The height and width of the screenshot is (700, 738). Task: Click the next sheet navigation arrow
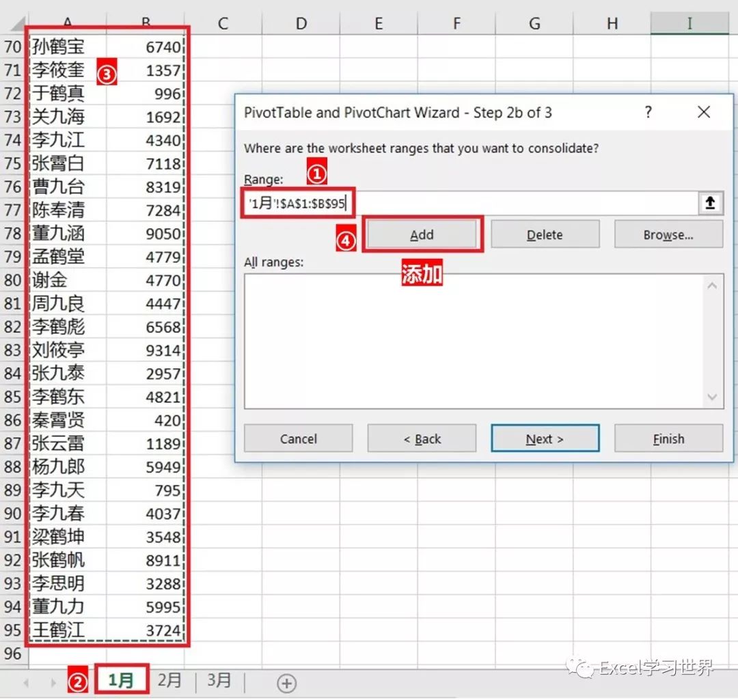pos(53,683)
